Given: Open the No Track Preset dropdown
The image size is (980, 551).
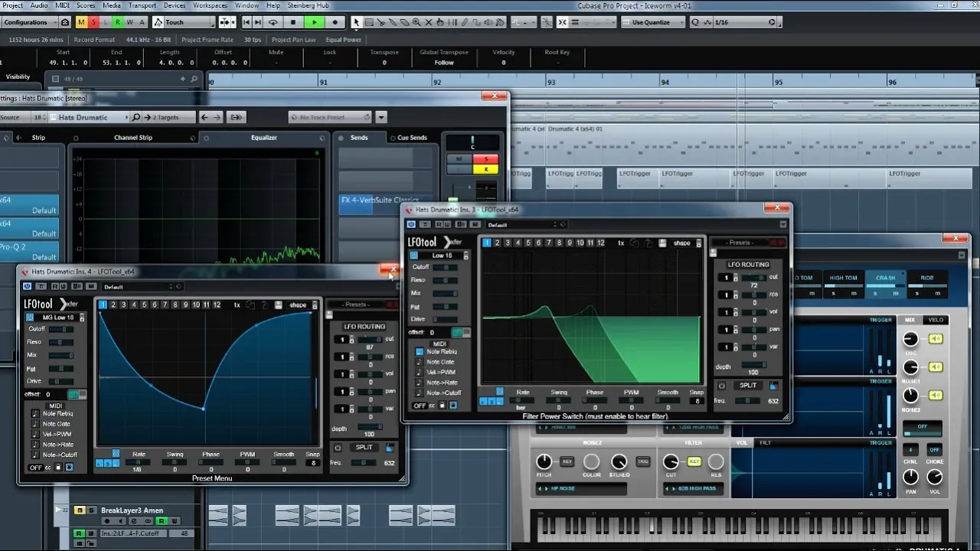Looking at the screenshot, I should (331, 117).
